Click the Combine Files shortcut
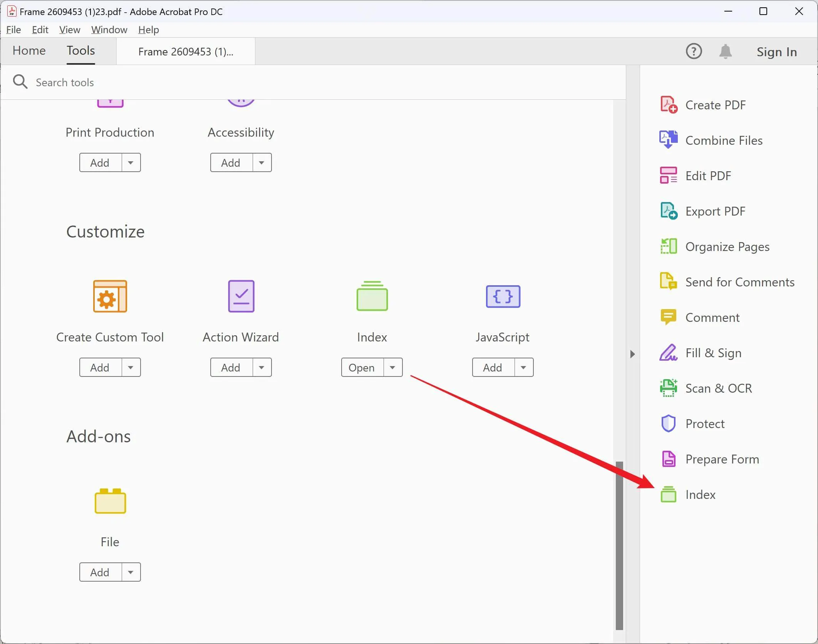Viewport: 818px width, 644px height. click(723, 140)
